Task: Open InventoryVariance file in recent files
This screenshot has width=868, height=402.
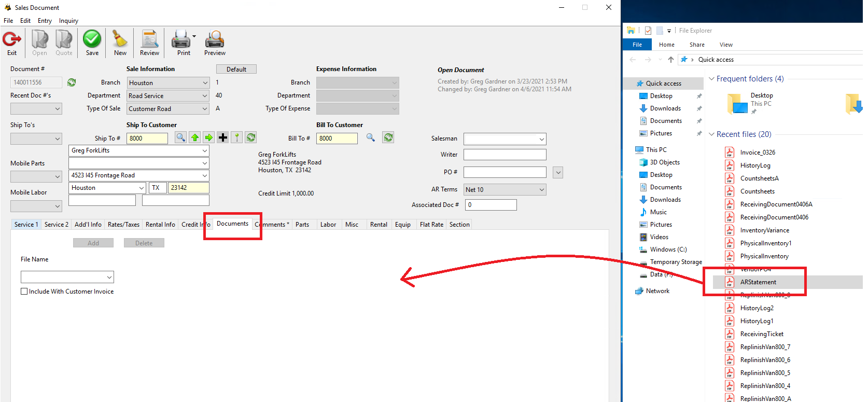Action: point(764,230)
